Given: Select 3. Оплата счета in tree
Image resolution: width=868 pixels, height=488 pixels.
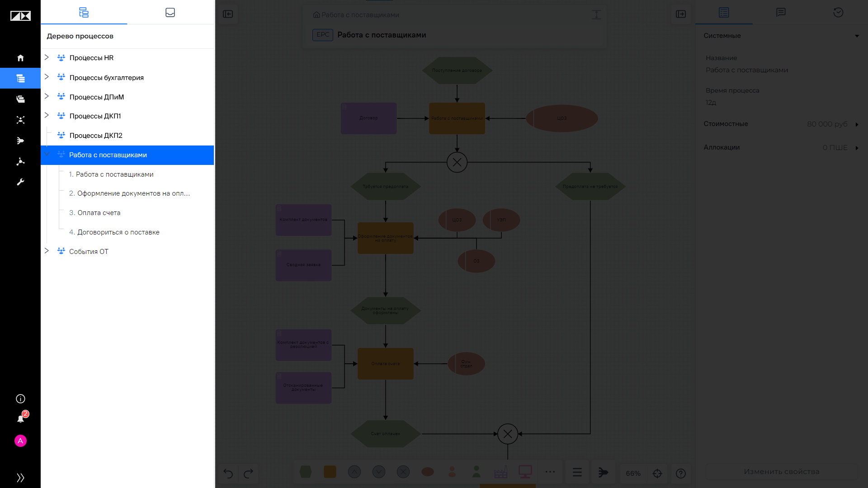Looking at the screenshot, I should pos(94,213).
